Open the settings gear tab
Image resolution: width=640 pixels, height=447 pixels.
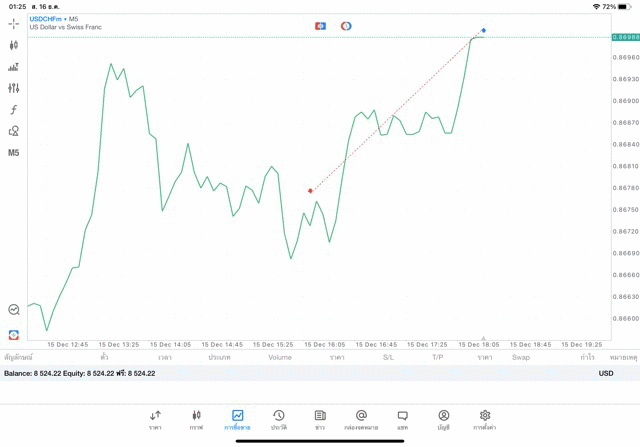click(x=485, y=419)
